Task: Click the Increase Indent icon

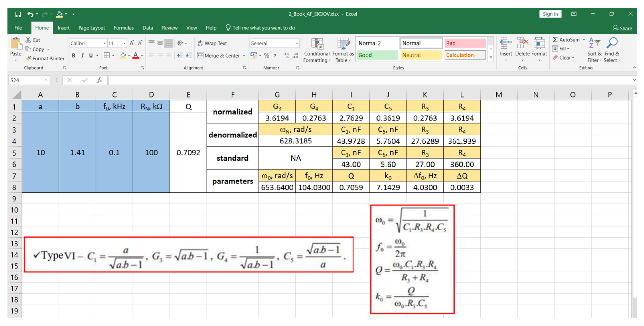Action: click(x=189, y=56)
